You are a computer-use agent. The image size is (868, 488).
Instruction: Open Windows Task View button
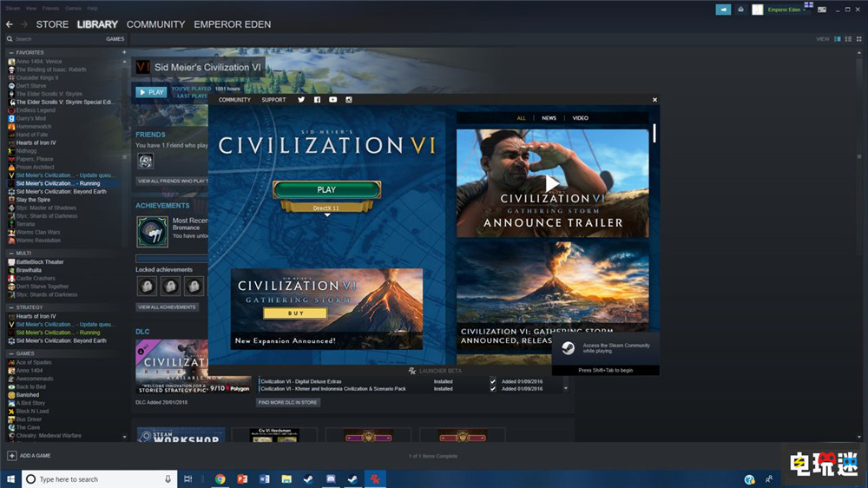click(x=188, y=479)
